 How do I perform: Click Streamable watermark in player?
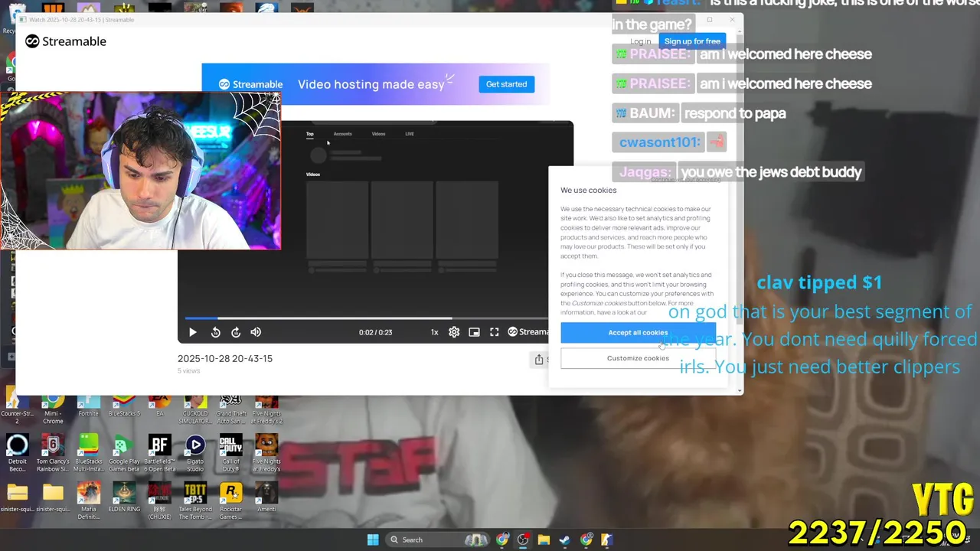tap(528, 332)
